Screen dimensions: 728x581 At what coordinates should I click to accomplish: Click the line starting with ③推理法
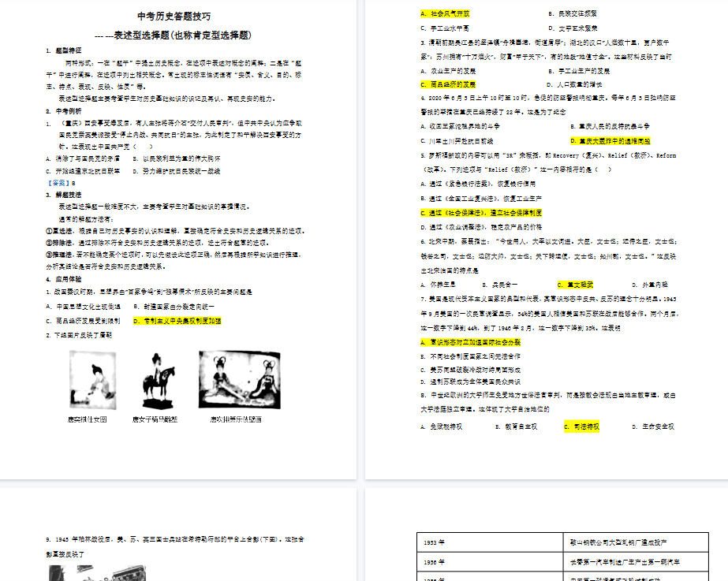point(174,255)
